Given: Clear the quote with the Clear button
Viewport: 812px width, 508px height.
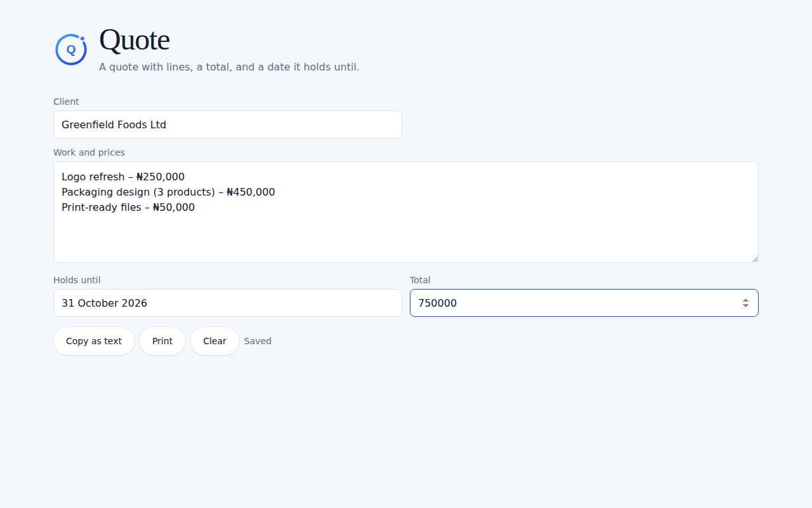Looking at the screenshot, I should 214,341.
